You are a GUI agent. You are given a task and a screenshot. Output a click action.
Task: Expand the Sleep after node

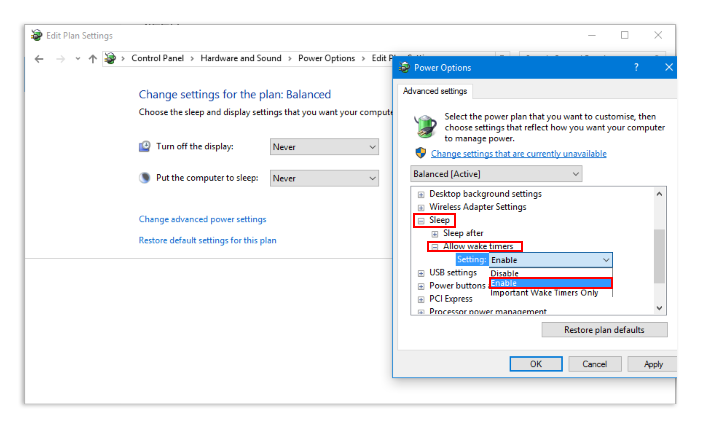click(434, 233)
